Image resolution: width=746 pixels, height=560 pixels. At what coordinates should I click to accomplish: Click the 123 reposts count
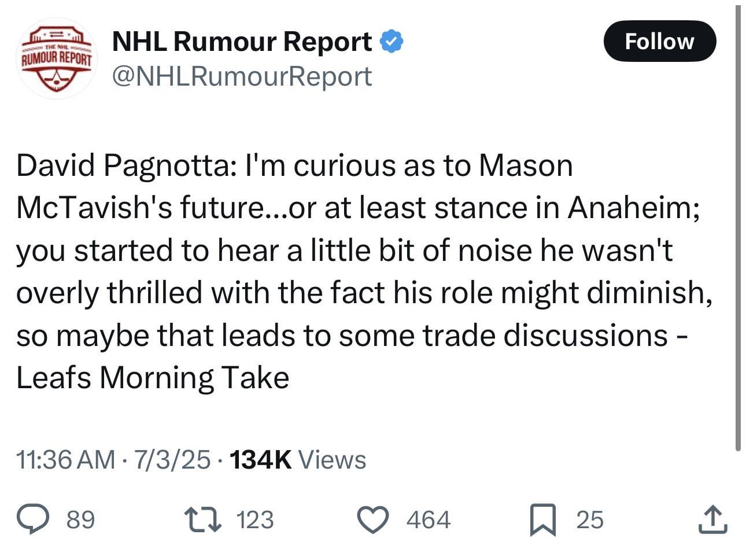255,519
